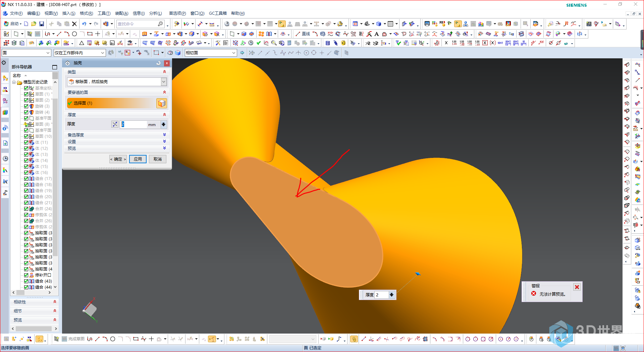Viewport: 644px width, 352px height.
Task: Click the face selection cube icon
Action: (x=162, y=103)
